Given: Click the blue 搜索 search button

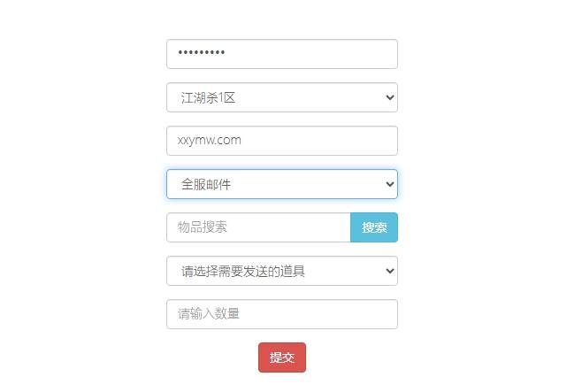Looking at the screenshot, I should pos(374,227).
